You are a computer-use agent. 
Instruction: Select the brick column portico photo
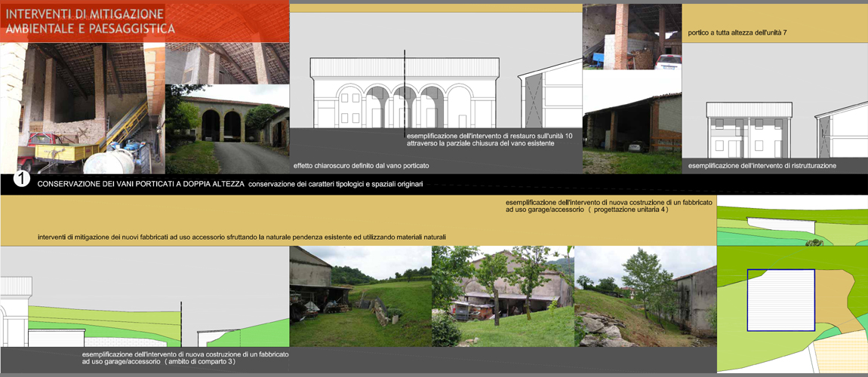632,38
